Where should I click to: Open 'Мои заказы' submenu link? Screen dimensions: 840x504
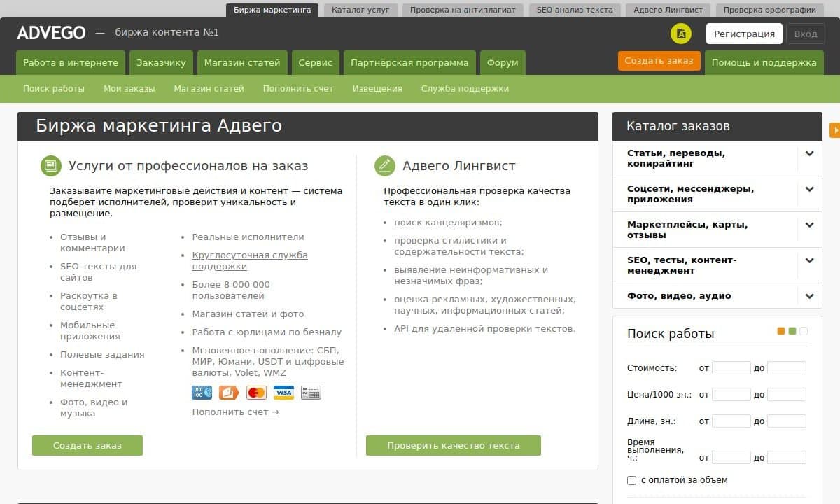point(129,89)
